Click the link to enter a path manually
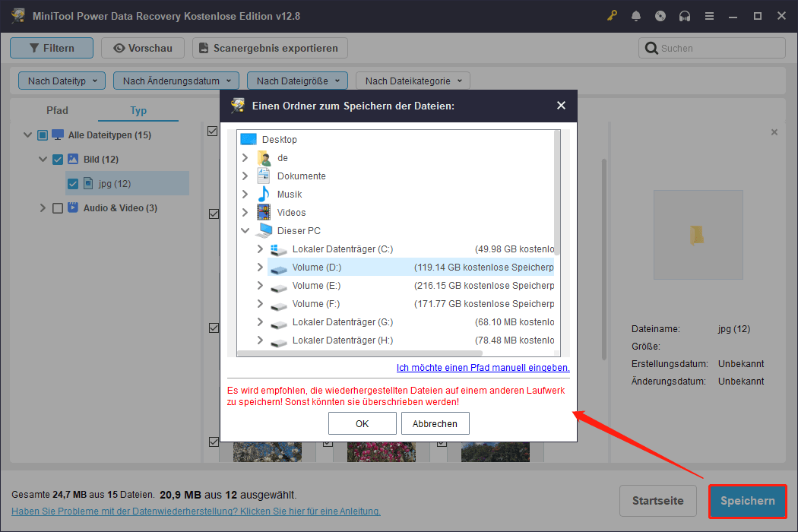The width and height of the screenshot is (798, 532). pos(481,368)
